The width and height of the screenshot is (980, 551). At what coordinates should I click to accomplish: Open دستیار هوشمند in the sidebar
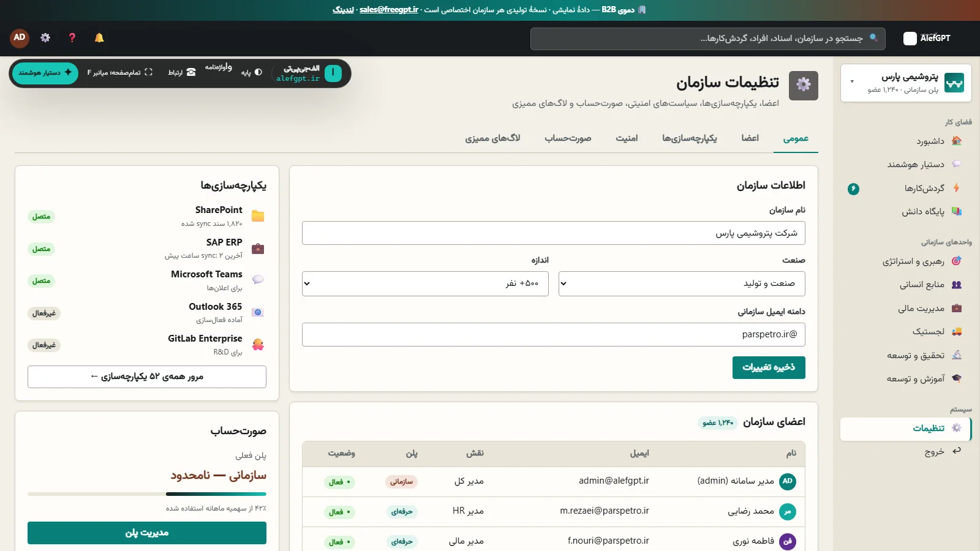906,165
